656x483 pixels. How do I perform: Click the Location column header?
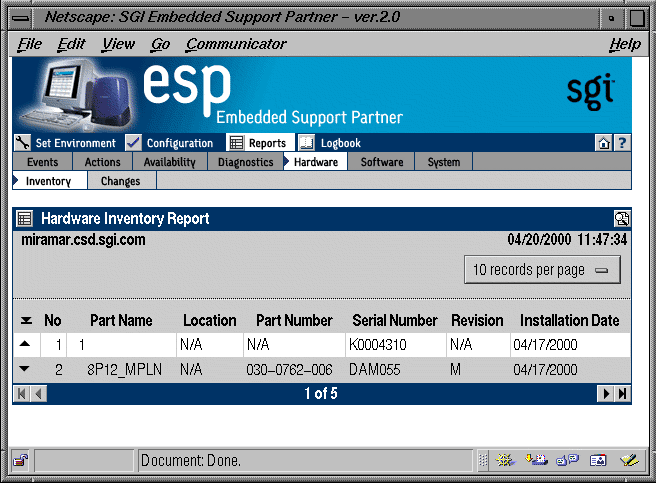[210, 321]
